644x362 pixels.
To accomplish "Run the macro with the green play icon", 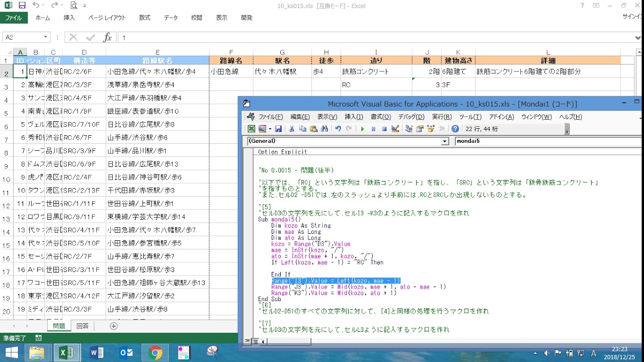I will click(362, 129).
